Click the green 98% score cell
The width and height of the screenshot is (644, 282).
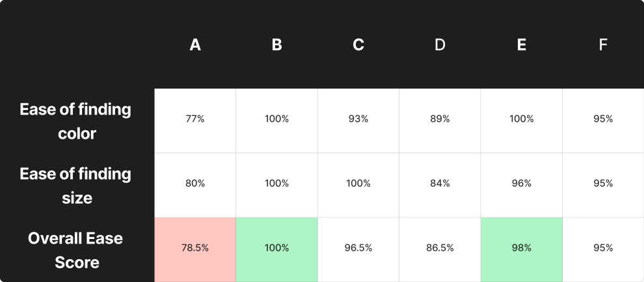point(522,248)
